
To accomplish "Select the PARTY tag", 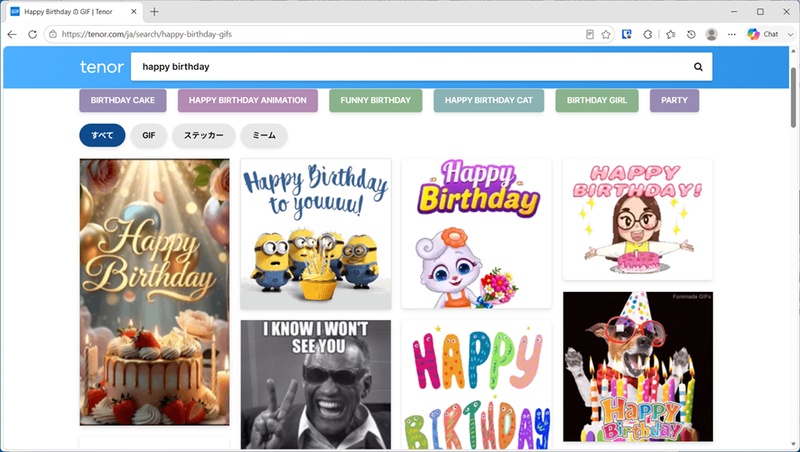I will (x=674, y=101).
